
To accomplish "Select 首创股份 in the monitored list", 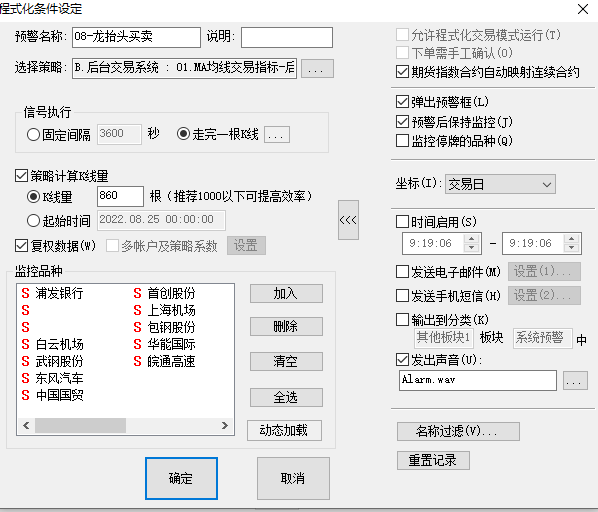I will [171, 293].
